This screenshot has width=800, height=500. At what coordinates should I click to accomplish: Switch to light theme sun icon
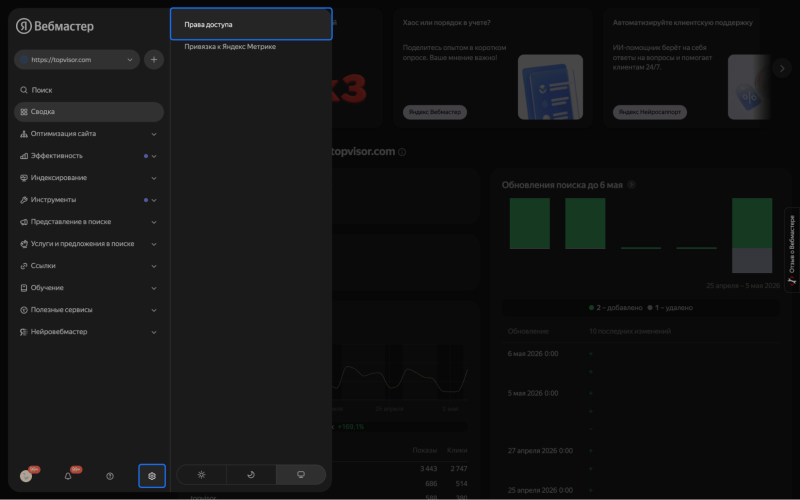pos(202,474)
